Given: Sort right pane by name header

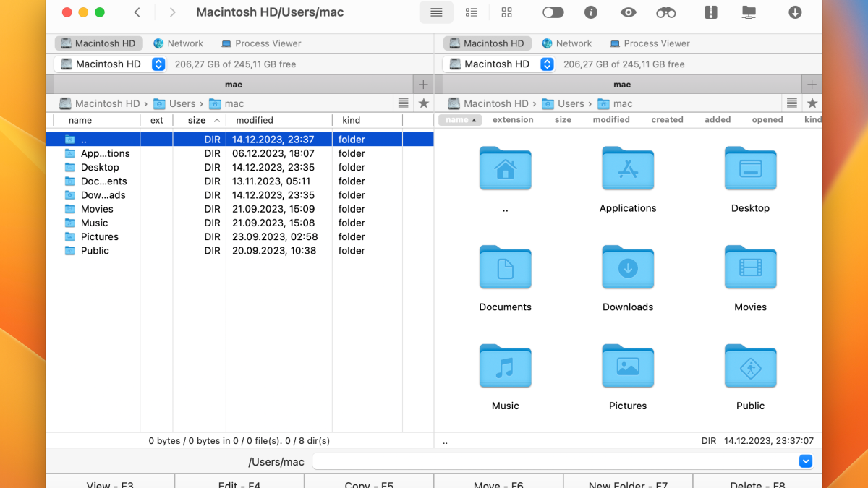Looking at the screenshot, I should point(460,120).
